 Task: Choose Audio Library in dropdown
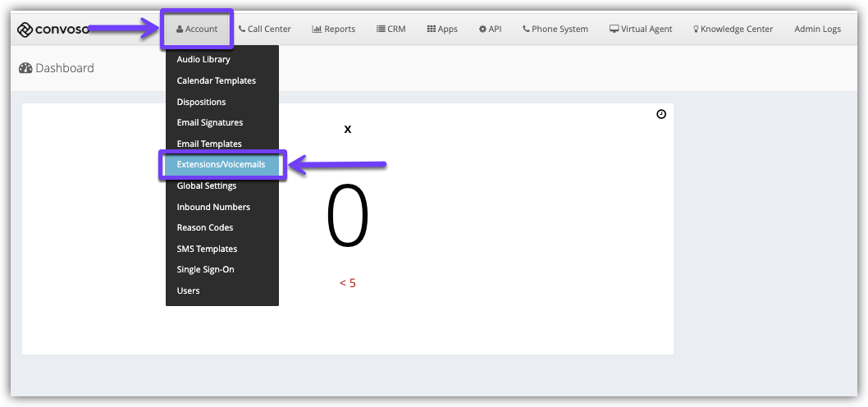click(203, 59)
